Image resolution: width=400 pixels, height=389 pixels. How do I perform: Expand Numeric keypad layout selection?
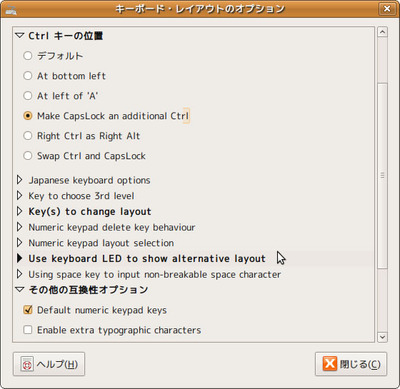click(20, 243)
